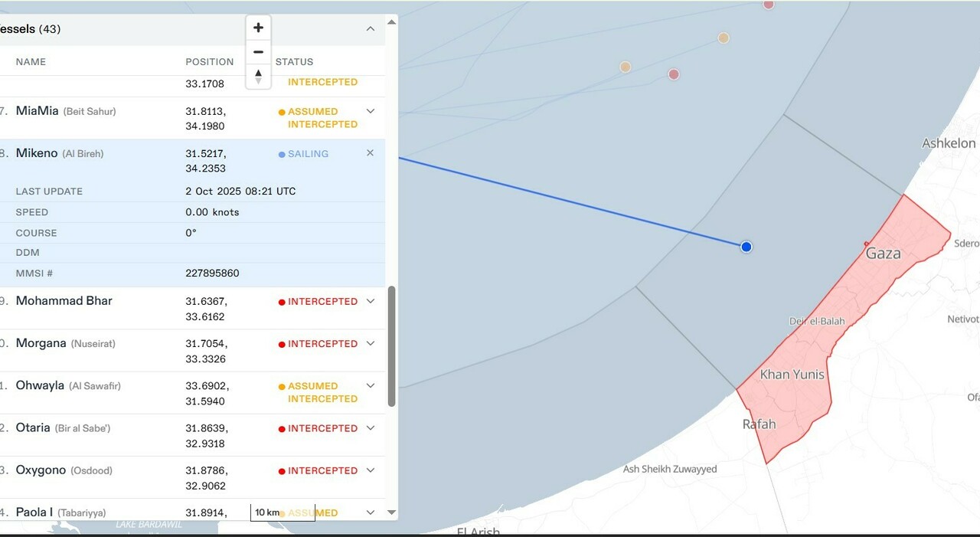Collapse the Vessels panel
The height and width of the screenshot is (537, 980).
click(370, 29)
